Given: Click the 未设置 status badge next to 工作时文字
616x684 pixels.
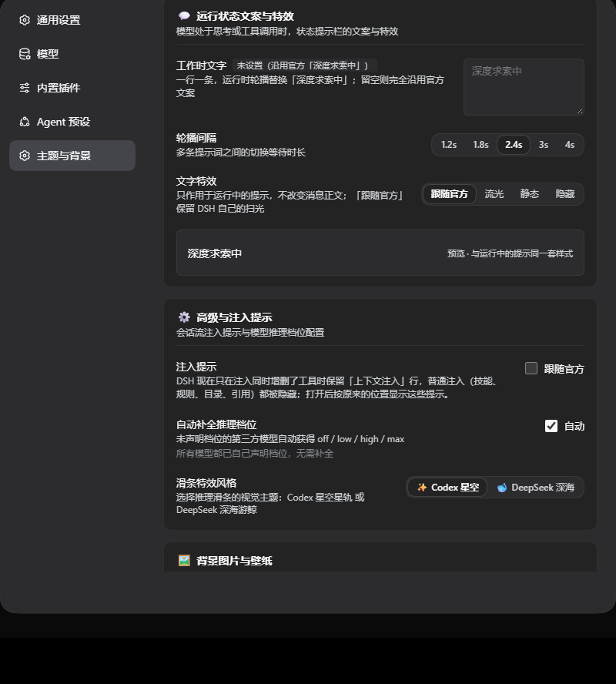Looking at the screenshot, I should coord(304,65).
